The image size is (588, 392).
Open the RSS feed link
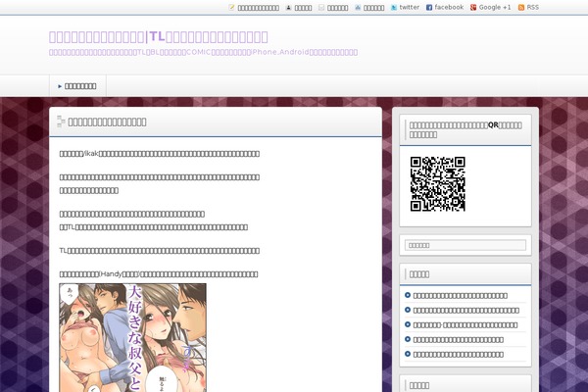(x=532, y=7)
